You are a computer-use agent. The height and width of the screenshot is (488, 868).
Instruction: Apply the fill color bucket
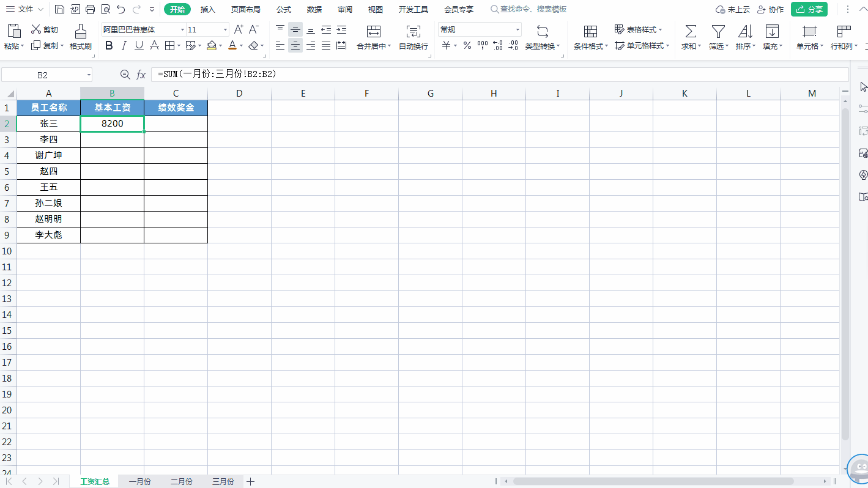212,45
